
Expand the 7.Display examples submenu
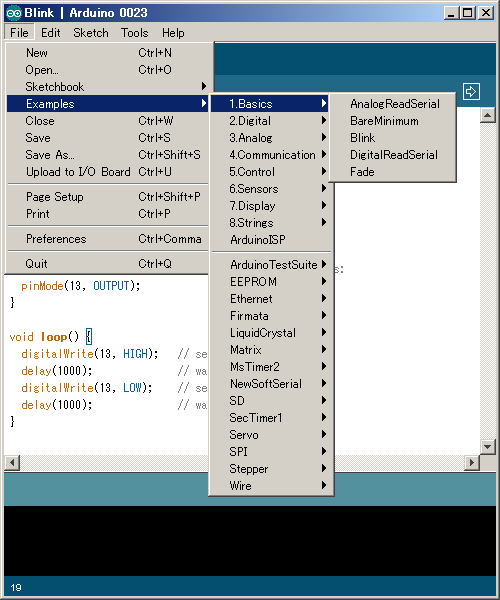(271, 206)
